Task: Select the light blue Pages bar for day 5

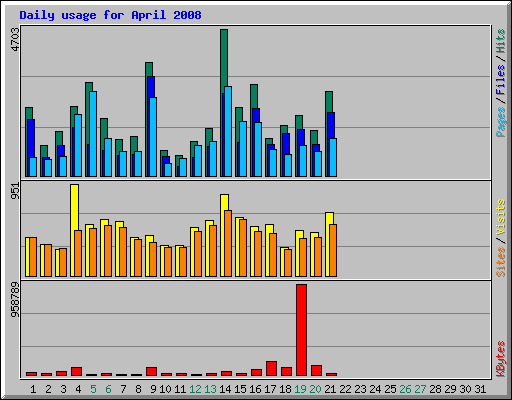Action: coord(93,134)
